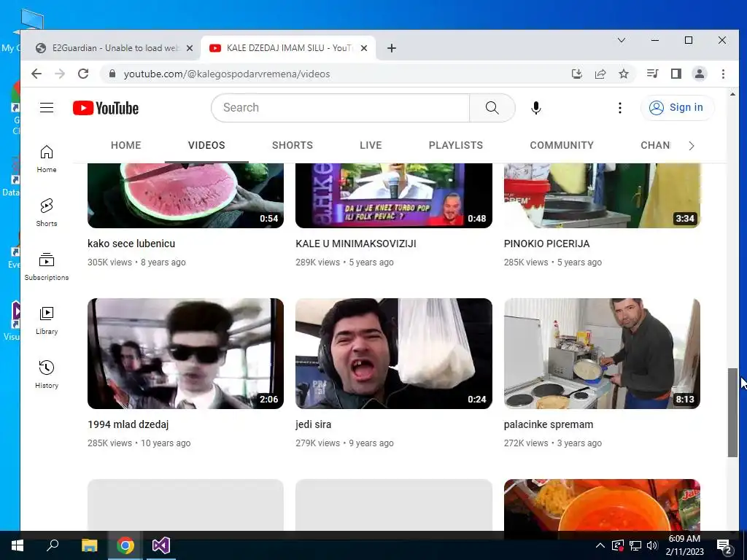This screenshot has width=747, height=560.
Task: Play the 0:48 minimaksovizija thumbnail
Action: coord(393,195)
